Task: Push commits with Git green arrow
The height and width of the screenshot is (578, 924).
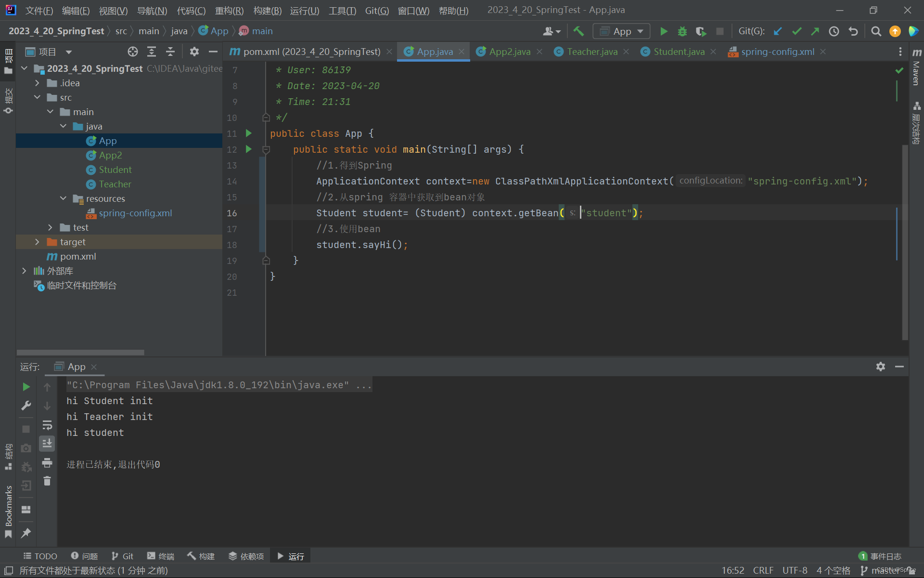Action: 815,31
